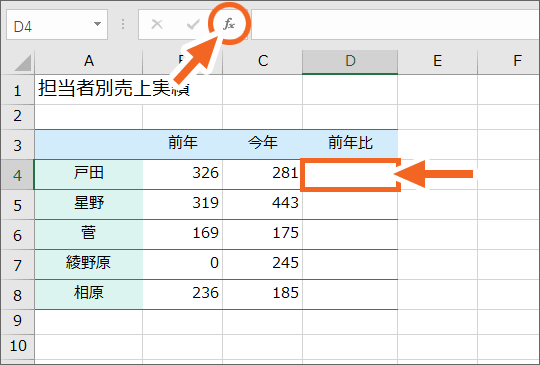Click the Name Box showing D4

point(57,24)
